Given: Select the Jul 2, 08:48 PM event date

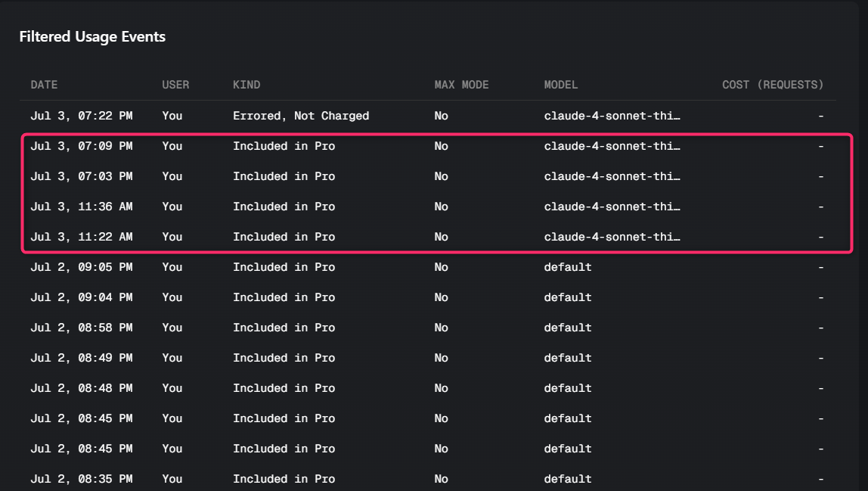Looking at the screenshot, I should point(82,388).
